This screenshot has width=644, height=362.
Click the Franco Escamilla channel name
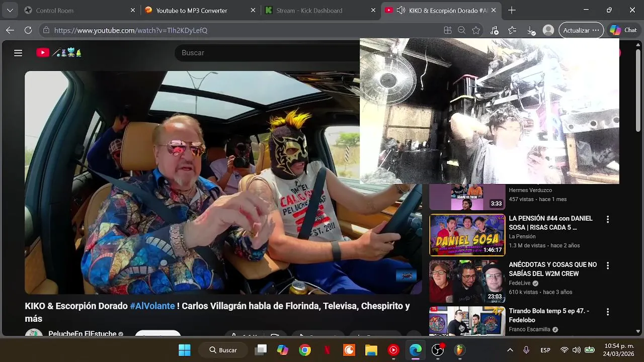coord(529,329)
